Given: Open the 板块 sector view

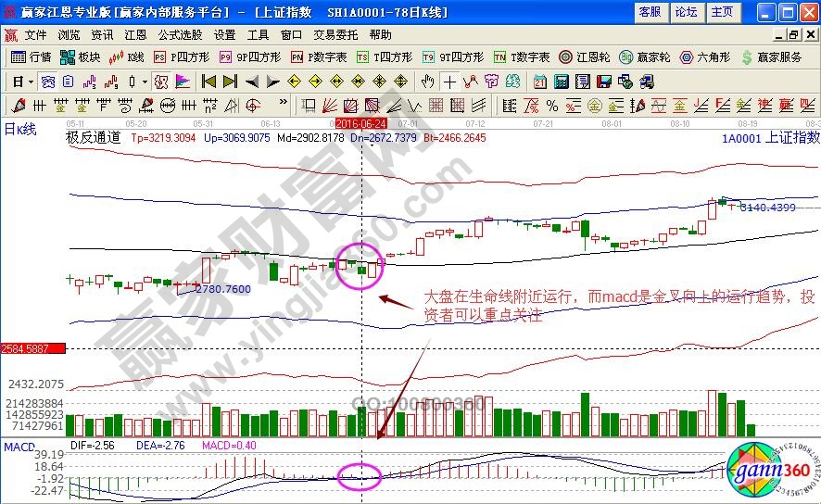Looking at the screenshot, I should pos(80,57).
